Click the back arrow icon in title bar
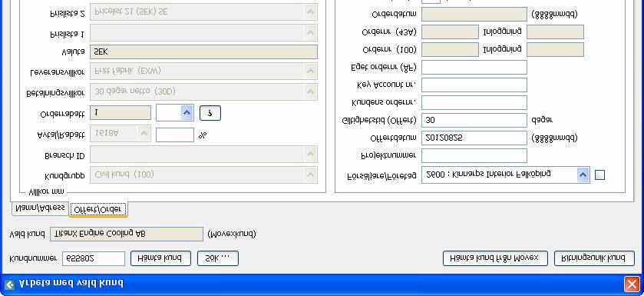The image size is (644, 296). coord(9,284)
